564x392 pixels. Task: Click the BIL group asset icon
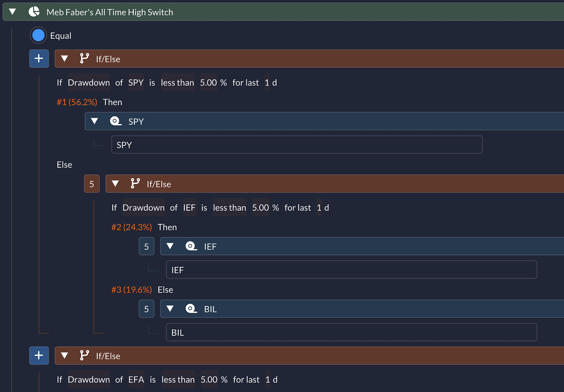[191, 309]
